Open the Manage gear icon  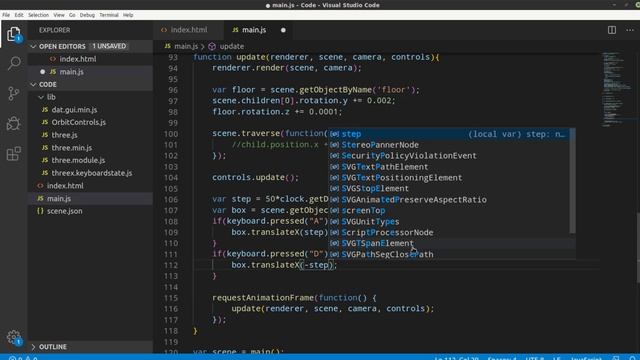13,337
